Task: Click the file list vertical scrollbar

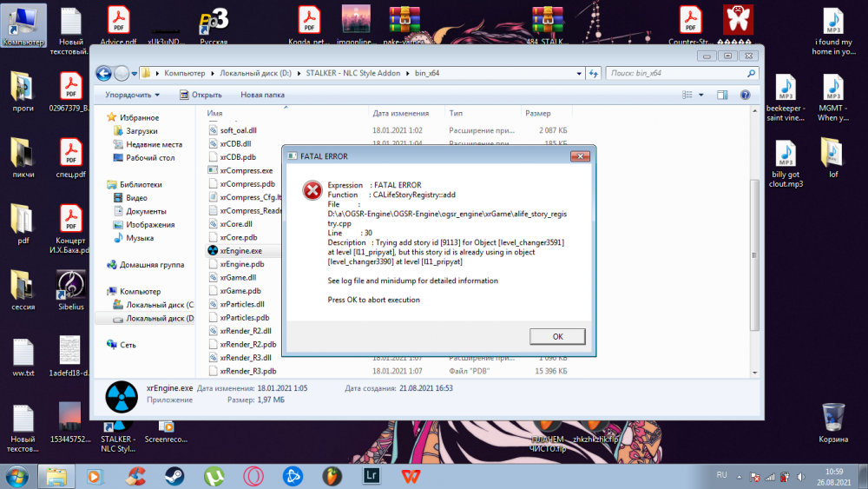Action: (x=754, y=254)
